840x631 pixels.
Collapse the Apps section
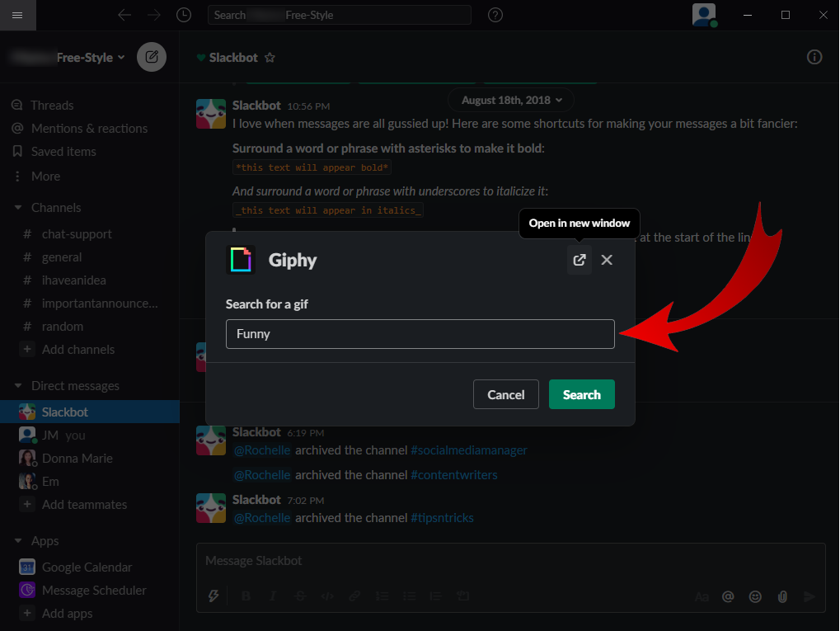(18, 541)
